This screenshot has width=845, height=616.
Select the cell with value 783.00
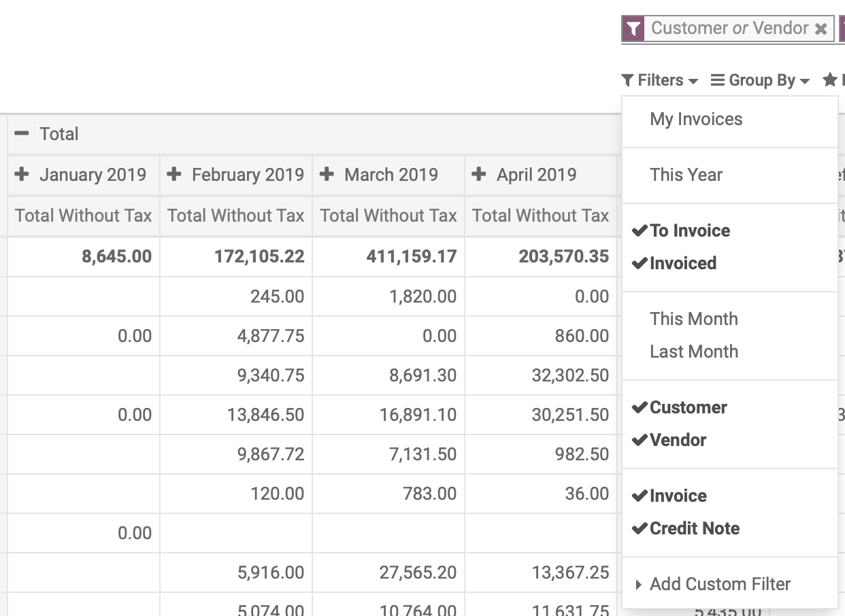pyautogui.click(x=388, y=494)
